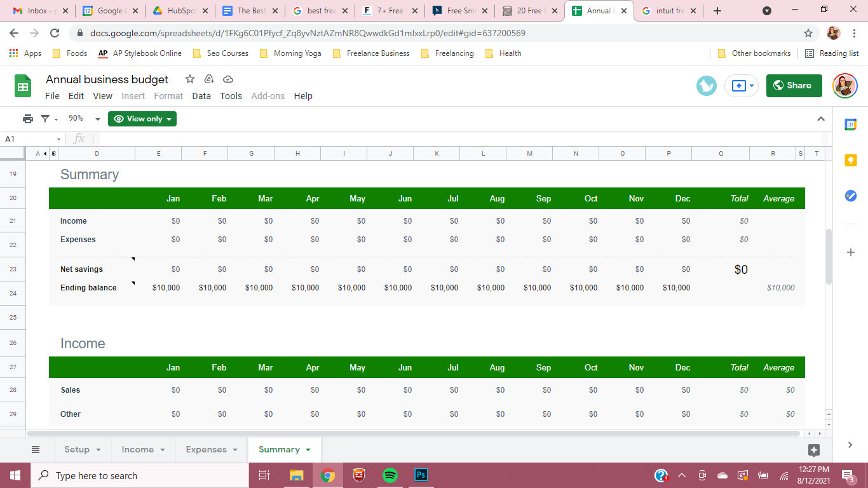Open the AP Stylebook Online bookmark
The height and width of the screenshot is (488, 868).
[140, 53]
